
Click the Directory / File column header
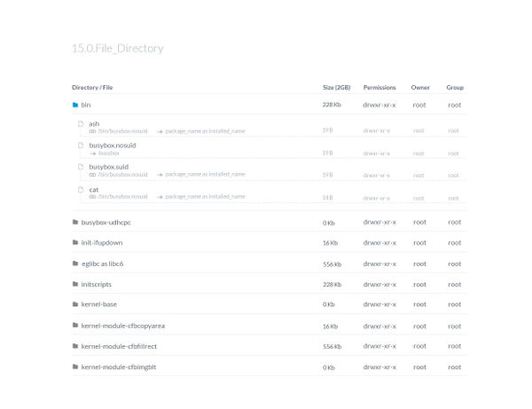point(92,87)
